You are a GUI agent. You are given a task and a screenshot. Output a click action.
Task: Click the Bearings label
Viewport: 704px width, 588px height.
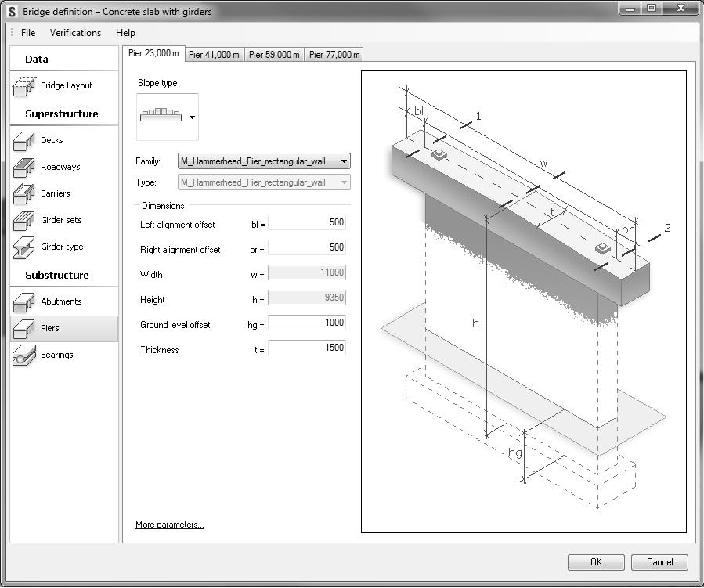coord(56,355)
